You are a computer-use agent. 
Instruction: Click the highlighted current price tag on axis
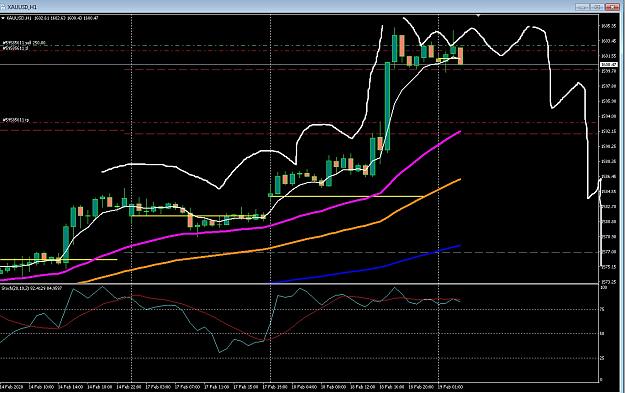tap(609, 65)
